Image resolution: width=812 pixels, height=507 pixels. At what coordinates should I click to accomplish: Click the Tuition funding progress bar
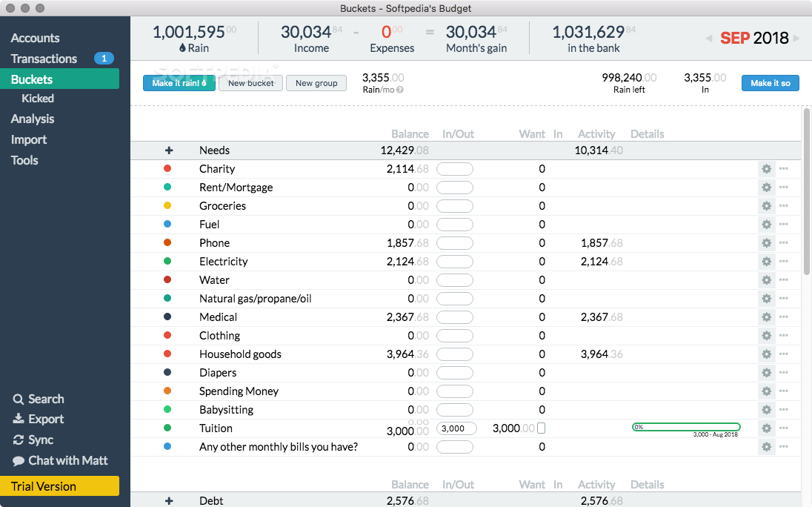click(x=686, y=427)
